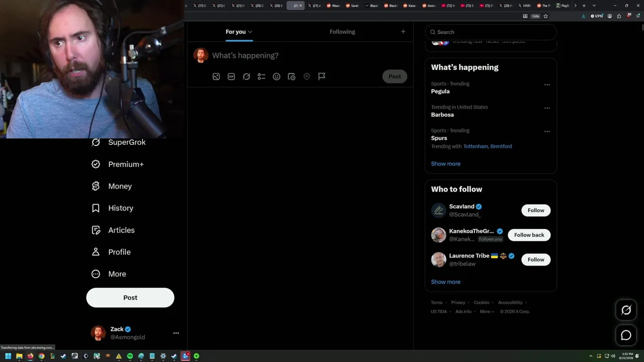
Task: Click the large Post button in sidebar
Action: coord(130,298)
